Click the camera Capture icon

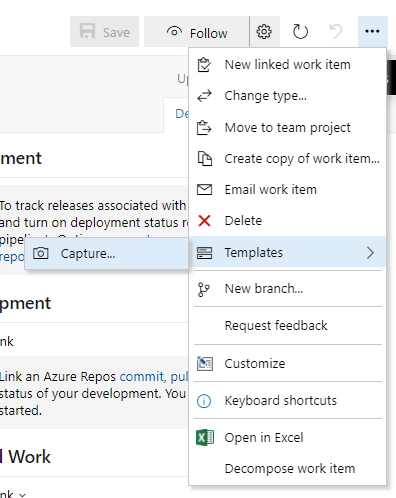(41, 253)
